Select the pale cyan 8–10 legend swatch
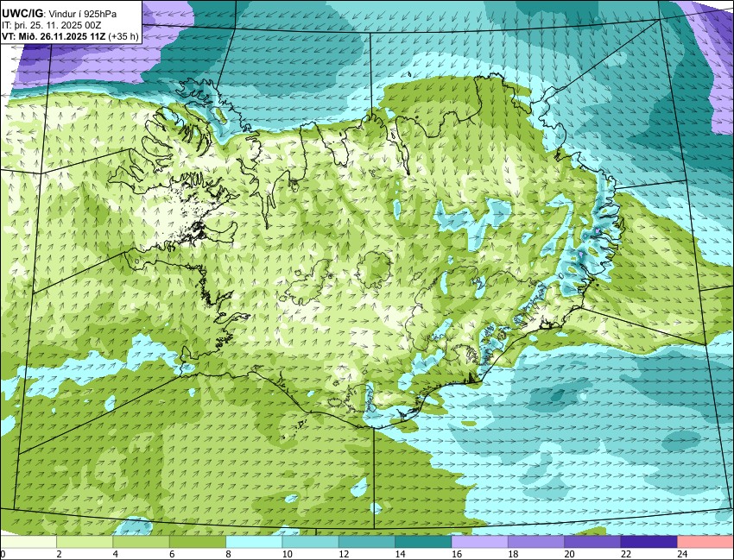The width and height of the screenshot is (734, 560). coord(254,542)
